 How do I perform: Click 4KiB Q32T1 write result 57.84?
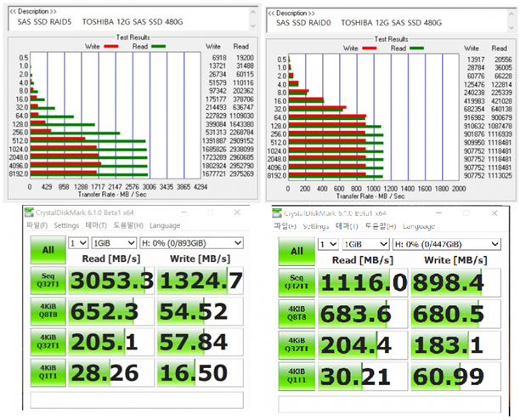[201, 342]
